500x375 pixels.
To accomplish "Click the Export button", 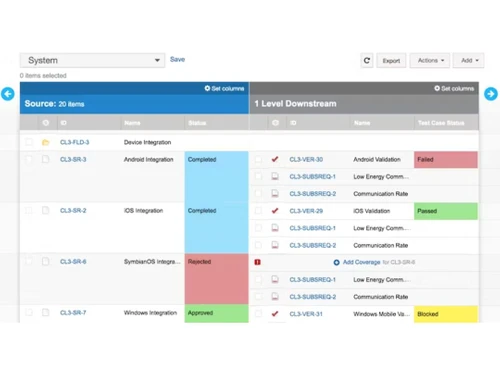I will [391, 61].
